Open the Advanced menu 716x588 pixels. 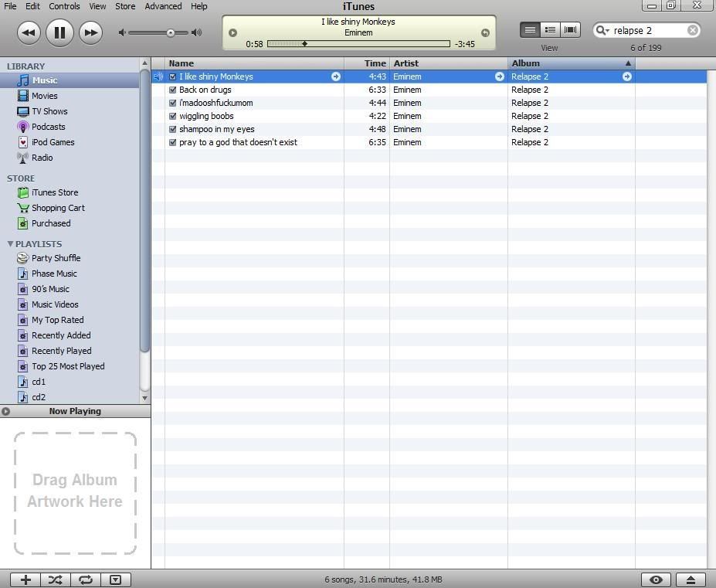[163, 6]
